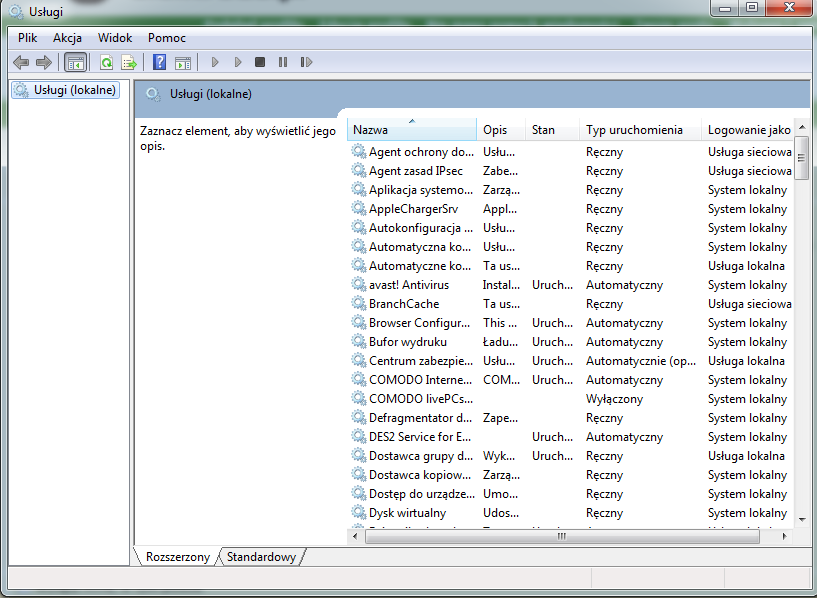This screenshot has width=817, height=598.
Task: Click Wyłączony startup type of COMODO livePCs
Action: point(614,399)
